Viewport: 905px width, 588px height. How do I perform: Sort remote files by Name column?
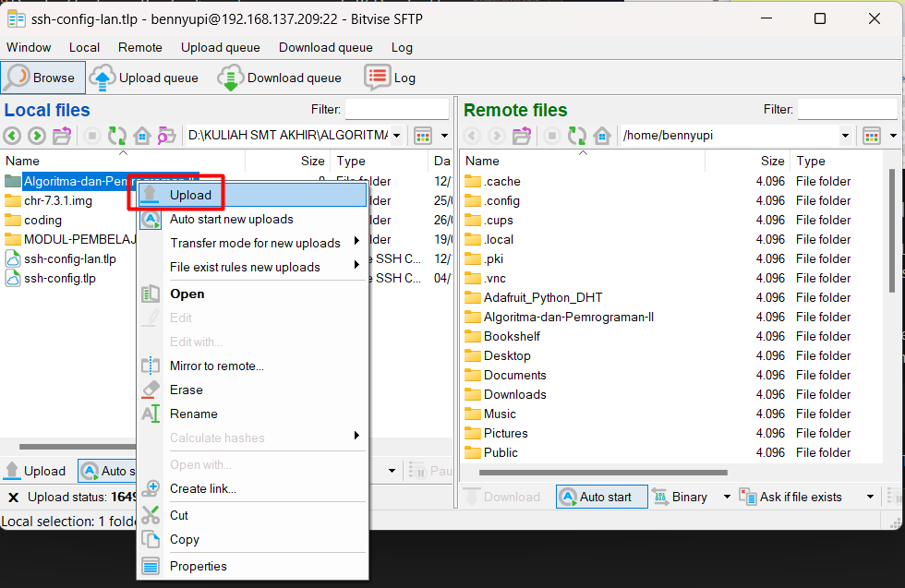583,161
